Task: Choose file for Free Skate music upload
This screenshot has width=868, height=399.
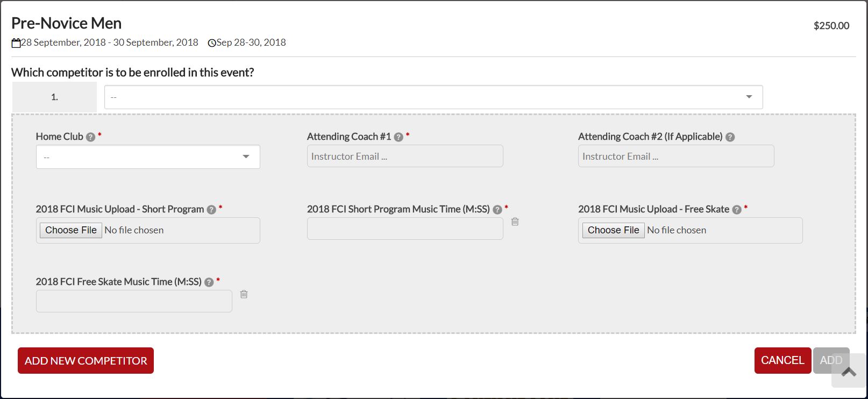Action: [x=613, y=230]
